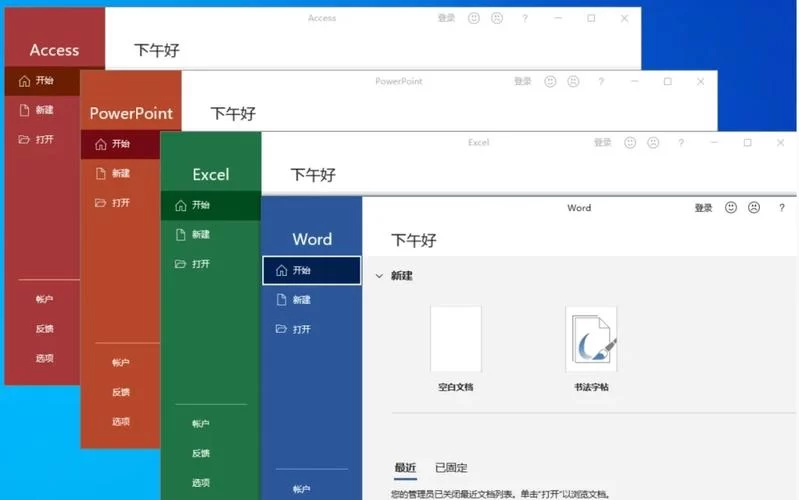Screen dimensions: 799x500
Task: Send a smile feedback in Access
Action: (474, 18)
